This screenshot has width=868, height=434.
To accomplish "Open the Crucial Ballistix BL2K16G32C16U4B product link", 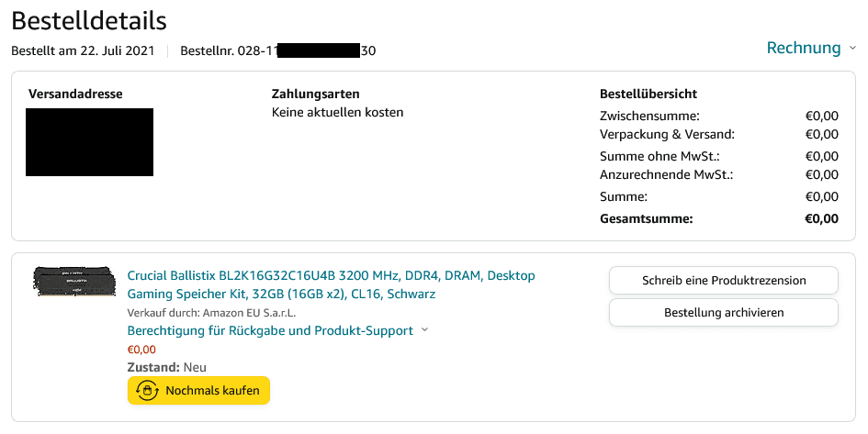I will [331, 284].
